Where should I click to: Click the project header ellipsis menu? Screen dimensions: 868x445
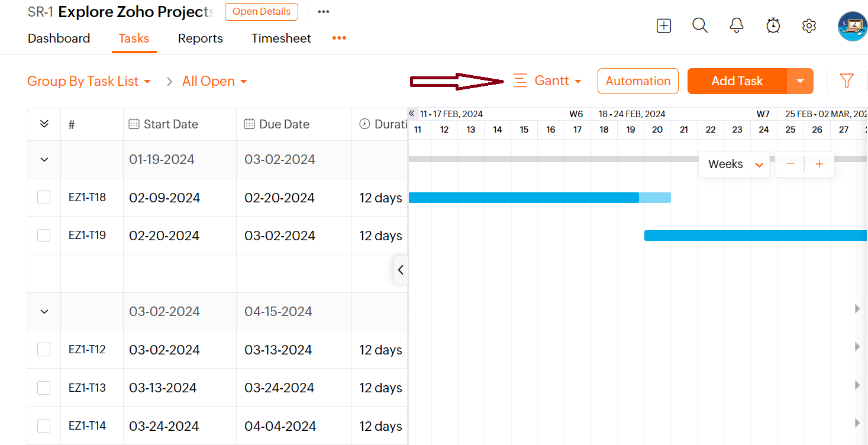pos(323,12)
